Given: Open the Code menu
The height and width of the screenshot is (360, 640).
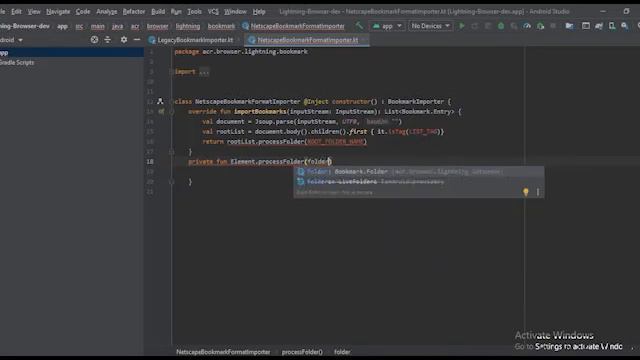Looking at the screenshot, I should point(83,11).
